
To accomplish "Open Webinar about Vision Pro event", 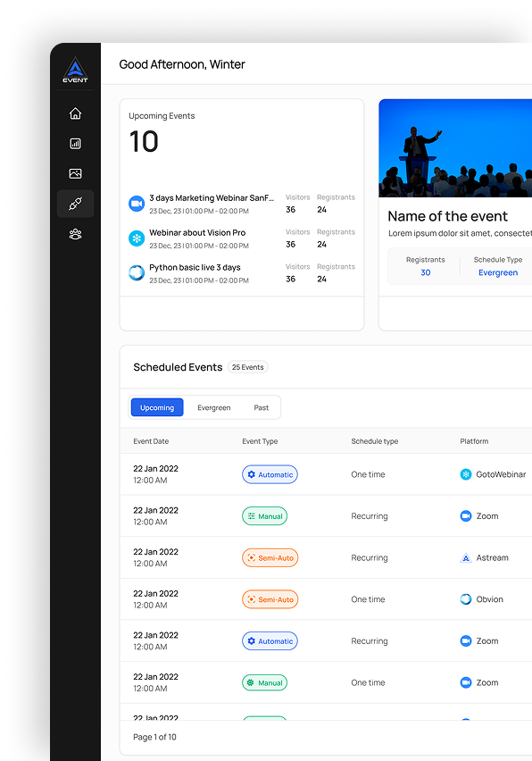I will click(x=197, y=233).
